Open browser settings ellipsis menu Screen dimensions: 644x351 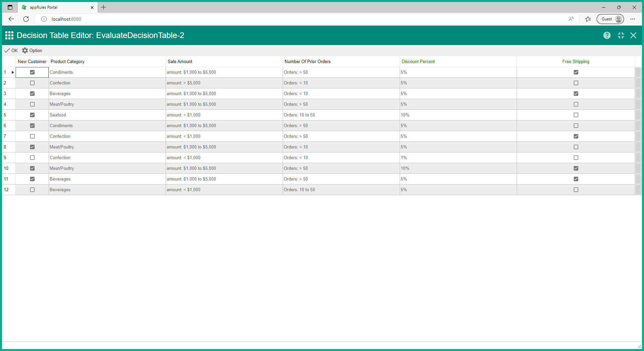click(632, 19)
